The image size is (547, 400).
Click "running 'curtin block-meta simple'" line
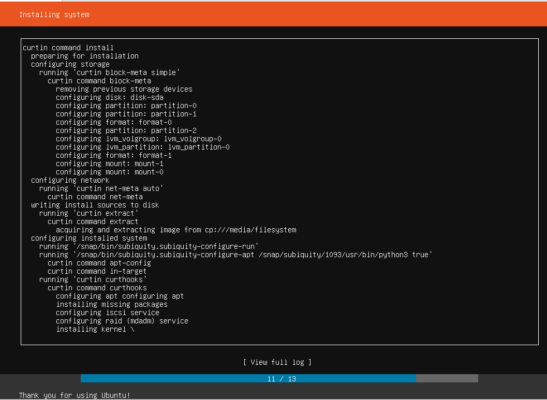(x=110, y=73)
